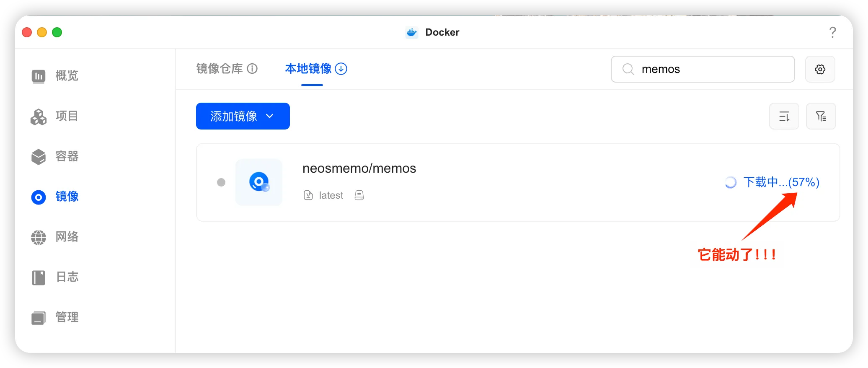Click the gray status dot of neosmemo/memos
868x368 pixels.
coord(221,182)
